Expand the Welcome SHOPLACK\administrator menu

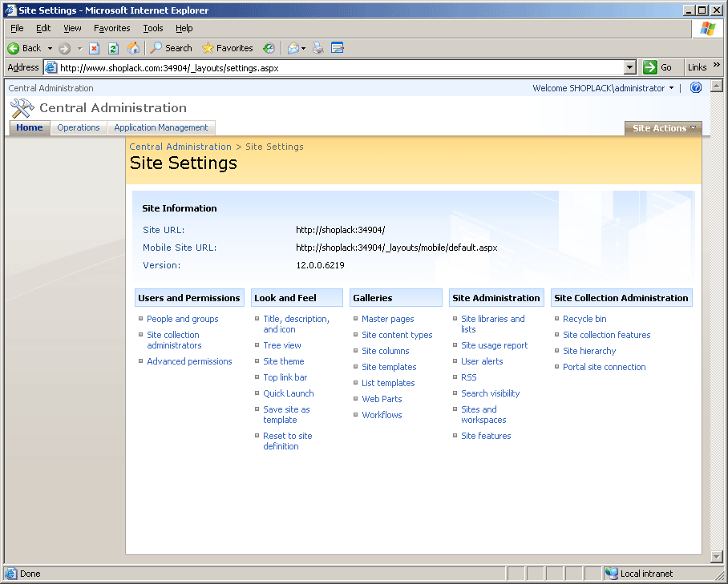pyautogui.click(x=603, y=88)
